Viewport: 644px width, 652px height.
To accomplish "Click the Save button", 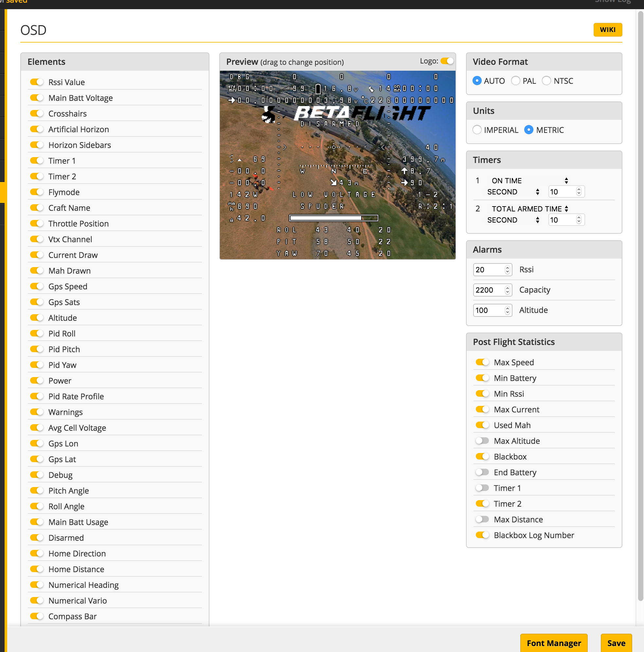I will click(x=616, y=643).
